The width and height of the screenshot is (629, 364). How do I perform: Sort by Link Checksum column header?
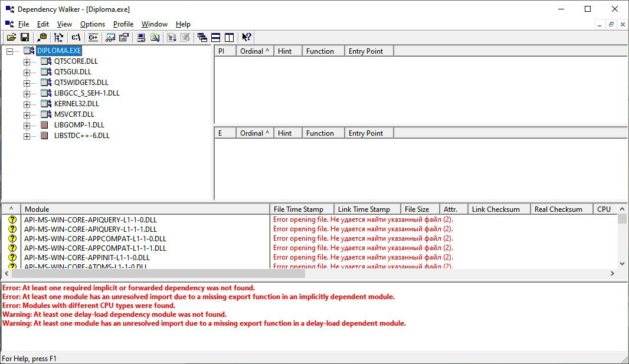[x=499, y=209]
